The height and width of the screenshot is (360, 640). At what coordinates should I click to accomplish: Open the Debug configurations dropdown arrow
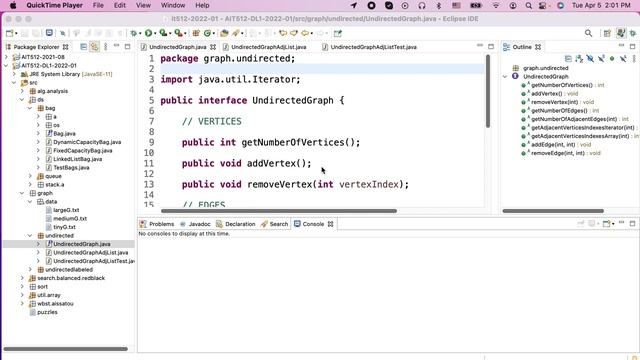pos(140,33)
